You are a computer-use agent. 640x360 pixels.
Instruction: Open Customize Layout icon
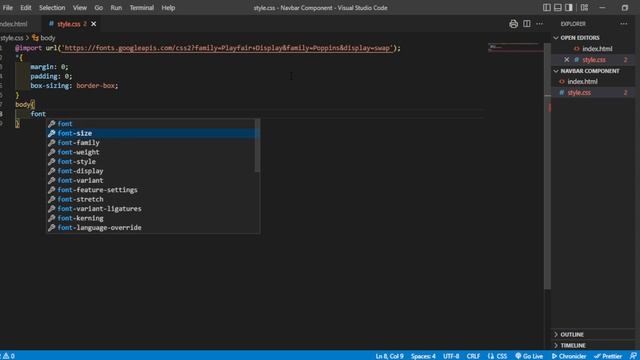coord(584,8)
